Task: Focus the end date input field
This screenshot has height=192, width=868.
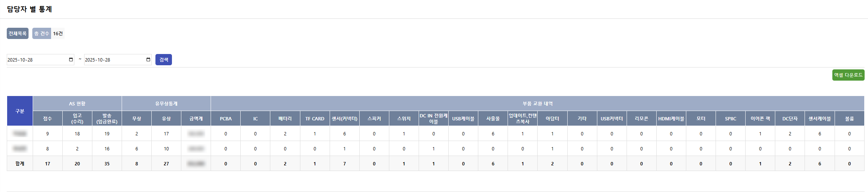Action: coord(113,60)
